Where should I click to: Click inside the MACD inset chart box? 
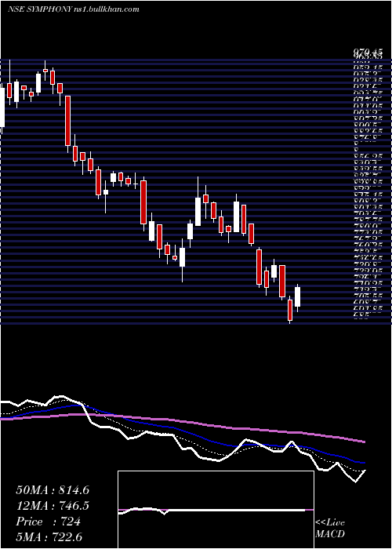[x=216, y=510]
